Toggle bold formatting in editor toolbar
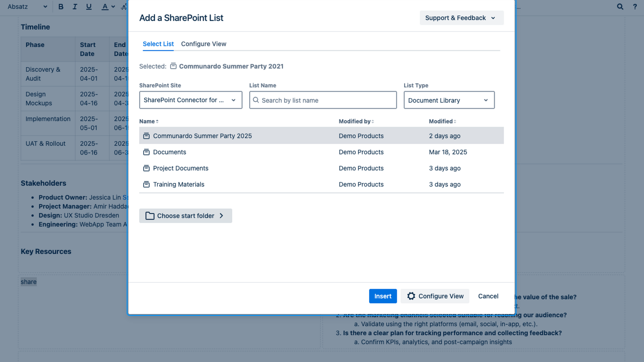 coord(61,6)
